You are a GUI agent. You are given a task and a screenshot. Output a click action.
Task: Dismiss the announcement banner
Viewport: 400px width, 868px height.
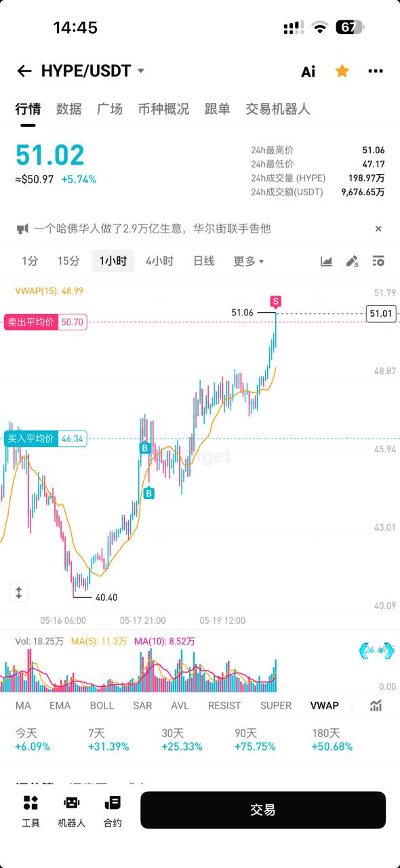pyautogui.click(x=378, y=229)
